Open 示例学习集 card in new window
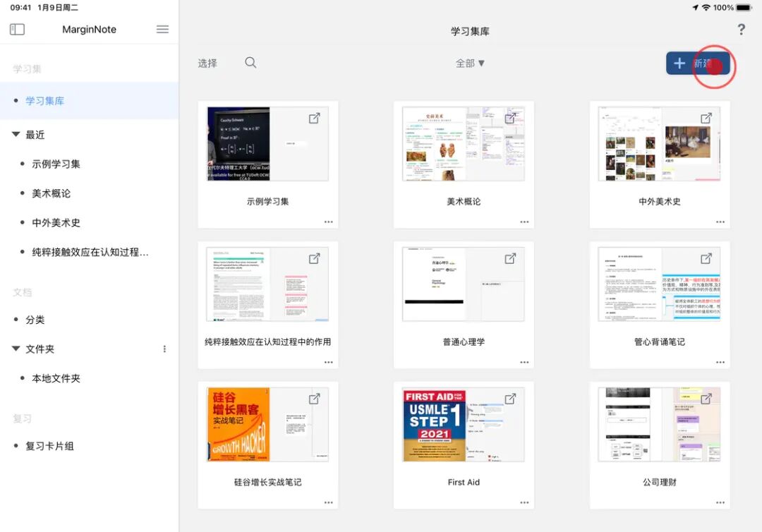The height and width of the screenshot is (532, 762). [x=315, y=118]
